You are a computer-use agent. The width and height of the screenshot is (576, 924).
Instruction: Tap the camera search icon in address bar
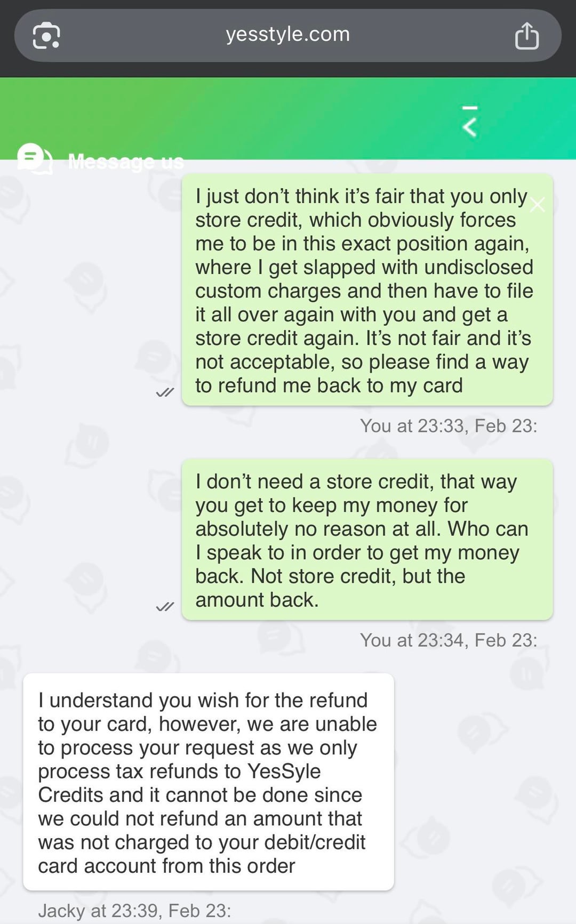[x=46, y=36]
